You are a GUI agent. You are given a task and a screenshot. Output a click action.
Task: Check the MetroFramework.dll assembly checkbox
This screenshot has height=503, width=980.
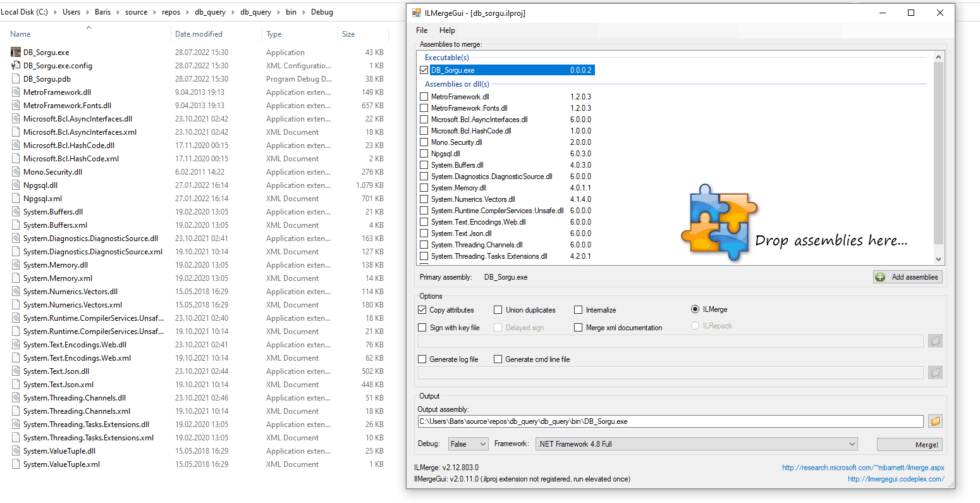(x=424, y=97)
